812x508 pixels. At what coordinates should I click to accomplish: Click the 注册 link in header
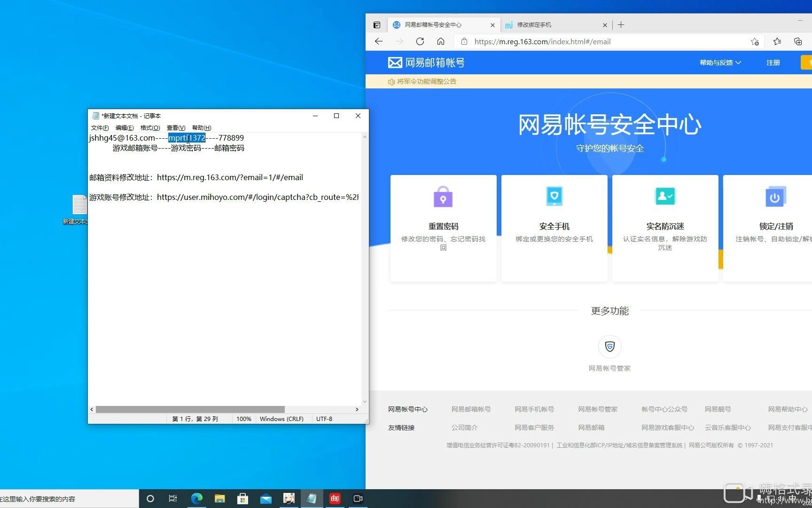tap(773, 63)
